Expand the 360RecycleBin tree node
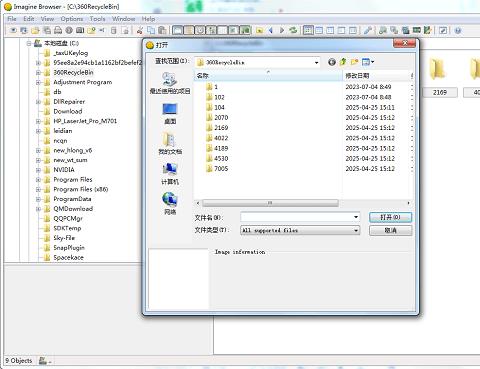The width and height of the screenshot is (480, 369). click(38, 73)
